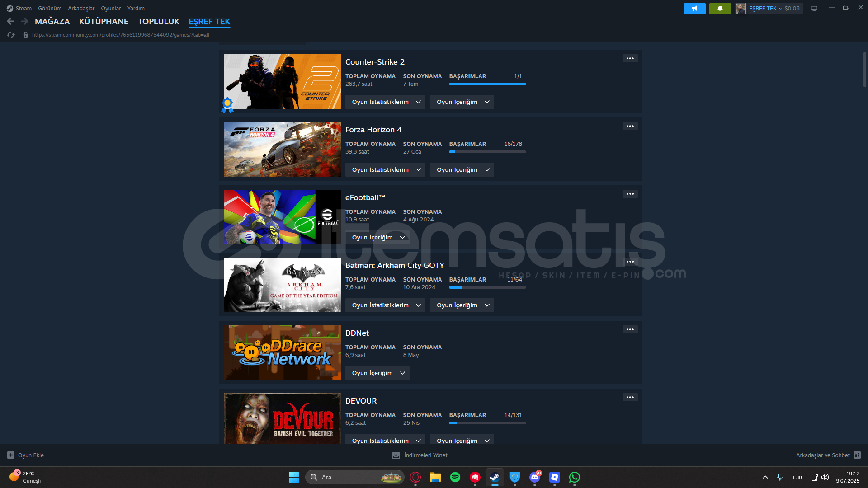Show hidden system tray icons
The width and height of the screenshot is (868, 488).
click(x=765, y=477)
